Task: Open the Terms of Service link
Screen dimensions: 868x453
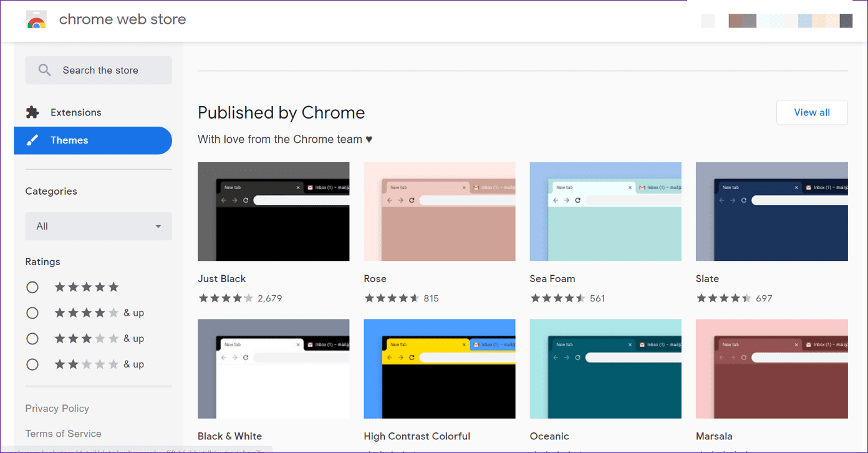Action: (63, 434)
